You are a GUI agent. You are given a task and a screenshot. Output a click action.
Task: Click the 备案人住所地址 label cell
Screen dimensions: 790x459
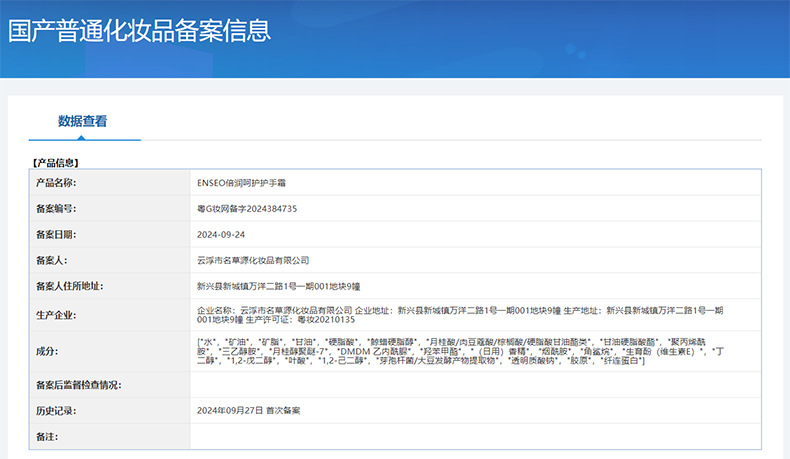click(x=110, y=286)
